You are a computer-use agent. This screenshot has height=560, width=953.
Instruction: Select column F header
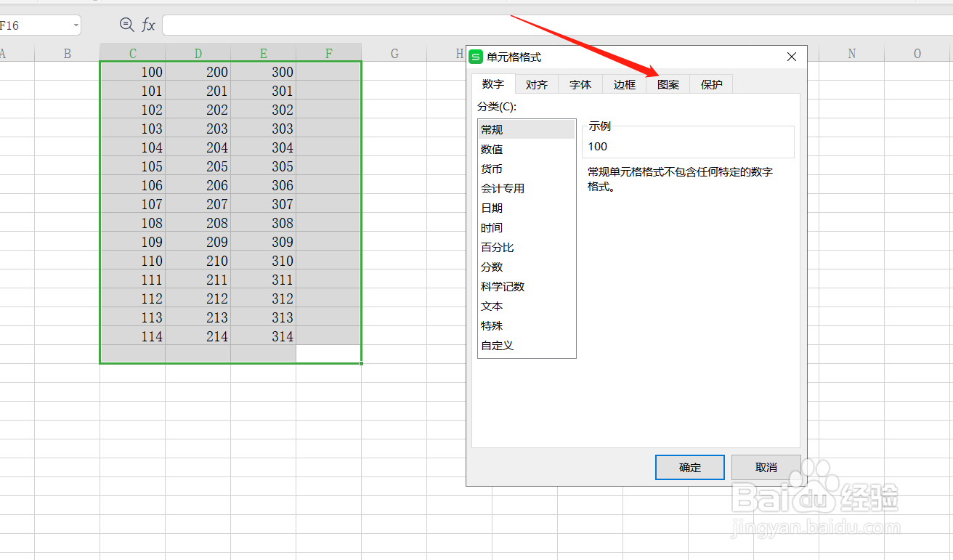click(x=329, y=53)
